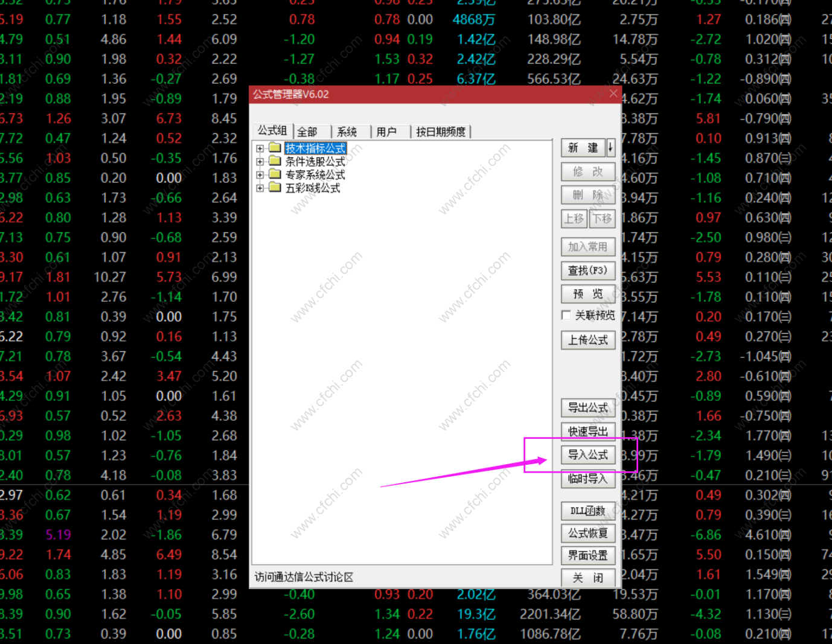Viewport: 832px width, 644px height.
Task: Click the 导入公式 button
Action: 588,455
